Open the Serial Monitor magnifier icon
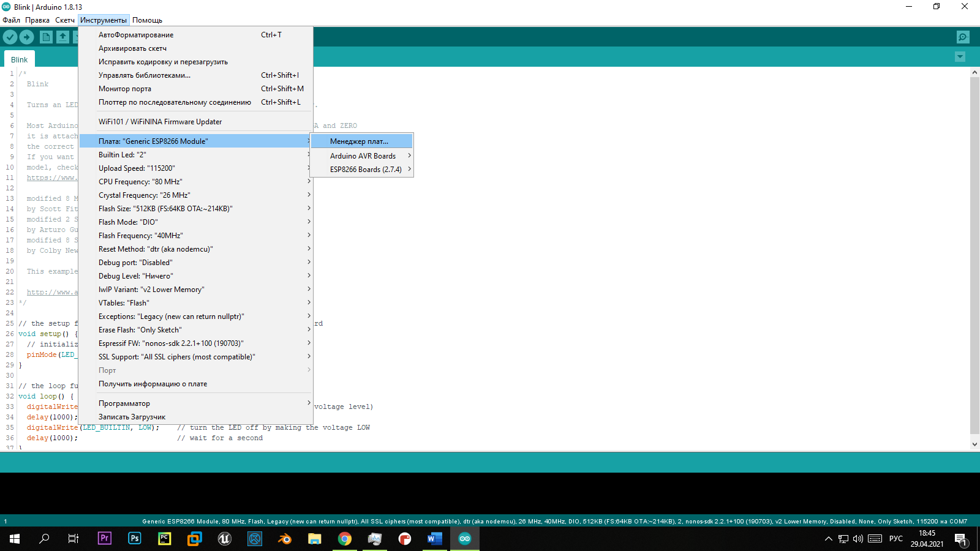Image resolution: width=980 pixels, height=551 pixels. [963, 37]
